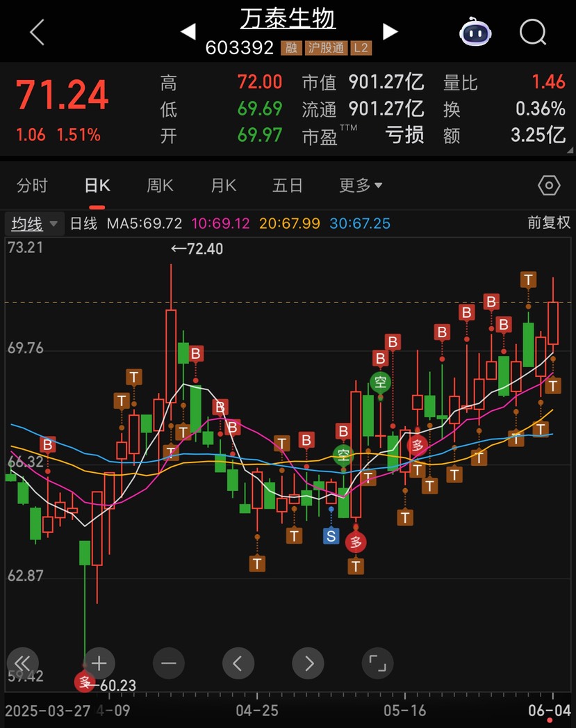Viewport: 576px width, 728px height.
Task: Tap the 市盈 亏损 value
Action: pos(404,135)
